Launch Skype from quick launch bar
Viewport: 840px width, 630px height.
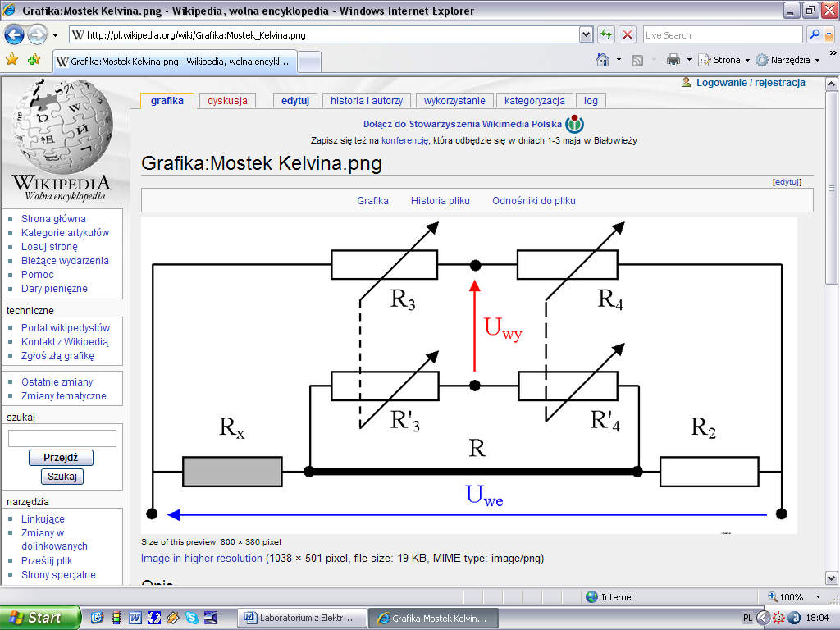tap(191, 618)
